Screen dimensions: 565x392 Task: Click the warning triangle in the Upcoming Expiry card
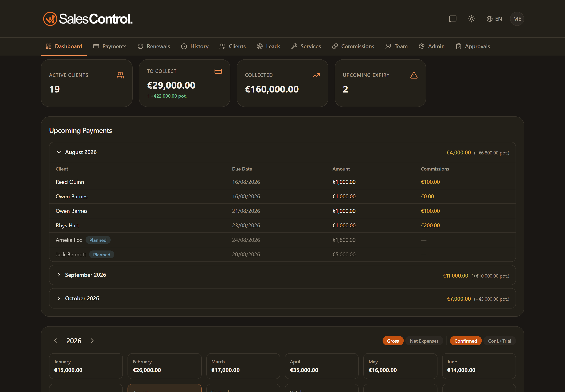[x=414, y=75]
